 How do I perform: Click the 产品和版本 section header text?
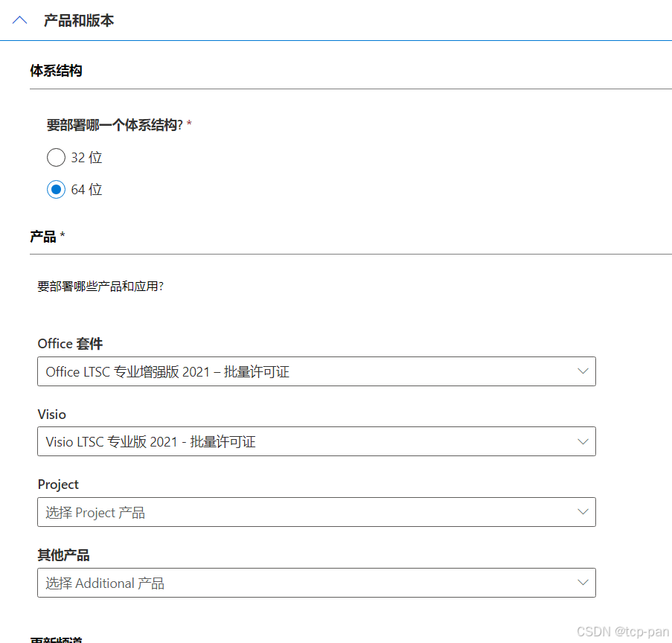pos(79,21)
